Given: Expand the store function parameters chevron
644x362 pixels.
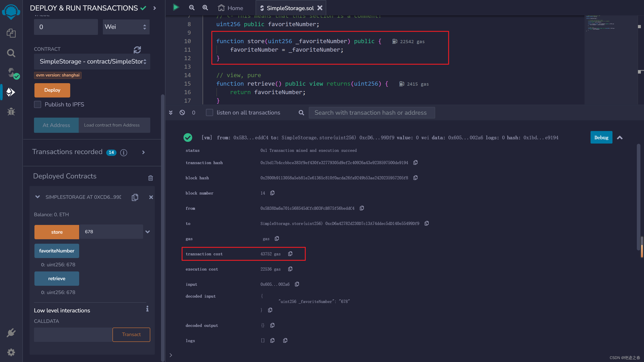Looking at the screenshot, I should coord(148,232).
